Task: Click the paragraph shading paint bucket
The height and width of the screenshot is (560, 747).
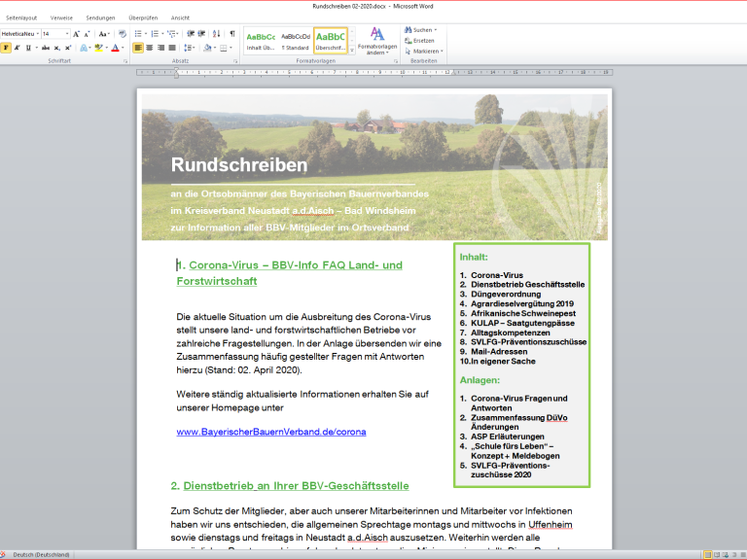Action: point(207,48)
